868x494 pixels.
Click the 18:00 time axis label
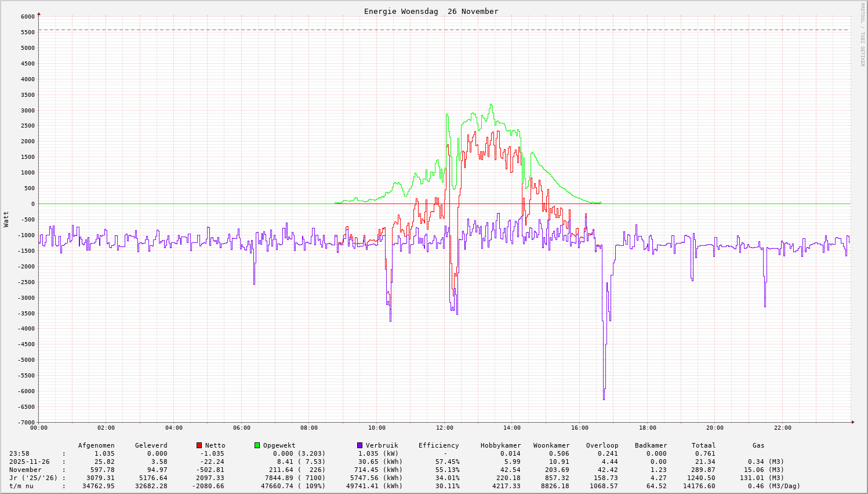click(x=647, y=428)
